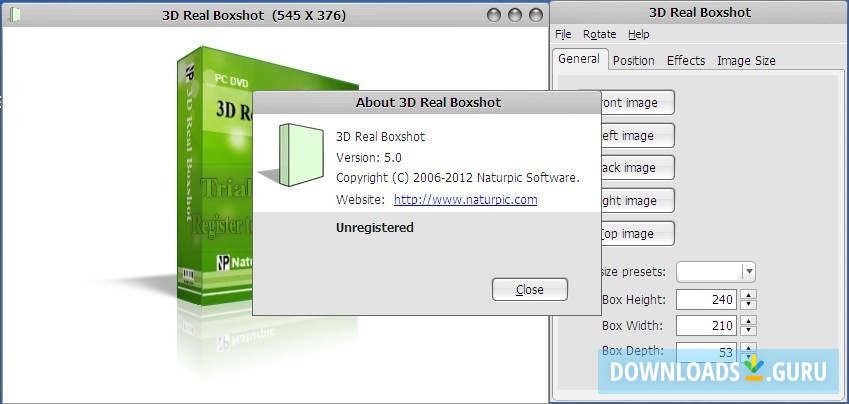
Task: Decrease Box Width with down arrow
Action: (748, 331)
